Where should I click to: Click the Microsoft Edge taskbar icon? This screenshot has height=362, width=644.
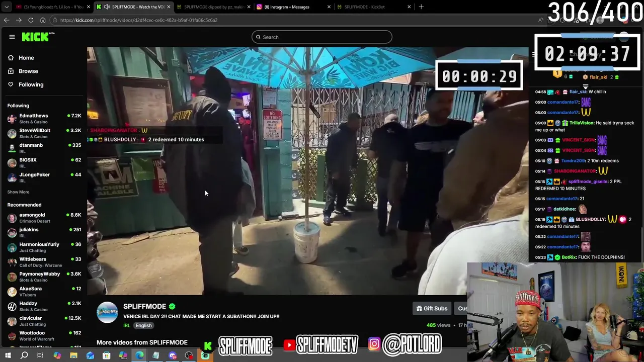coord(139,356)
